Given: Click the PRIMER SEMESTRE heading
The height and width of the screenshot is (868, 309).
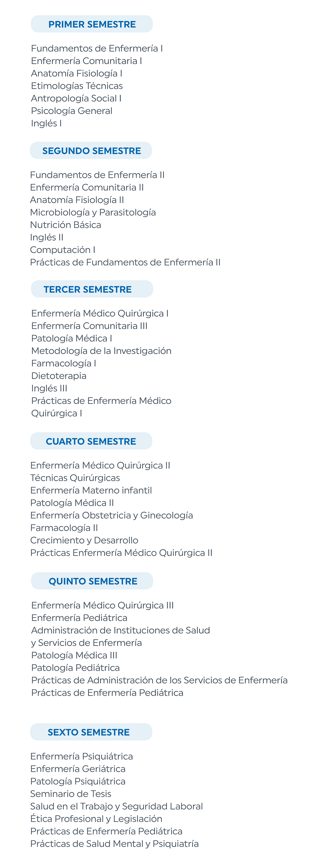Looking at the screenshot, I should 92,24.
